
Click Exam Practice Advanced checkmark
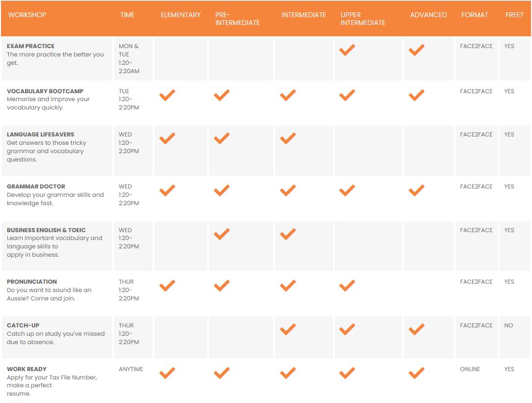(417, 50)
